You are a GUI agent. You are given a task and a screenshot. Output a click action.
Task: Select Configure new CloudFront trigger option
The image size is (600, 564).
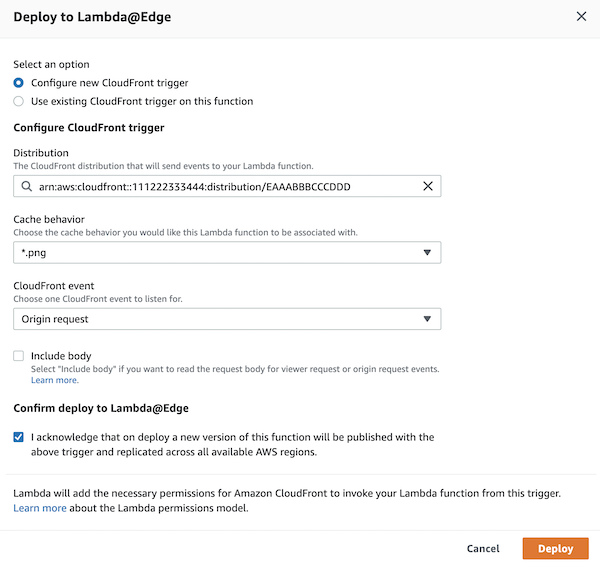click(x=19, y=83)
